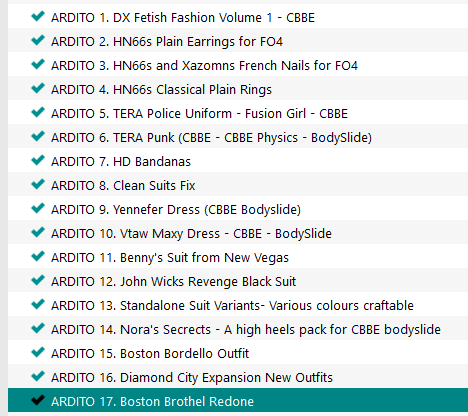Viewport: 468px width, 416px height.
Task: Select 'ARDITO 10. Vtaw Maxy Dress' mod name
Action: (x=191, y=234)
